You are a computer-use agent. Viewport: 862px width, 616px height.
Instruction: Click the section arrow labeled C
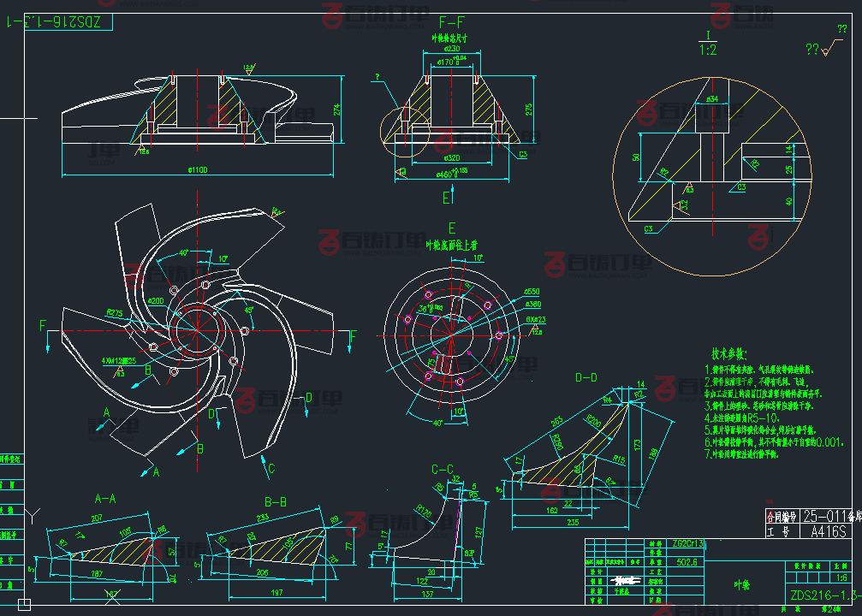(x=270, y=467)
